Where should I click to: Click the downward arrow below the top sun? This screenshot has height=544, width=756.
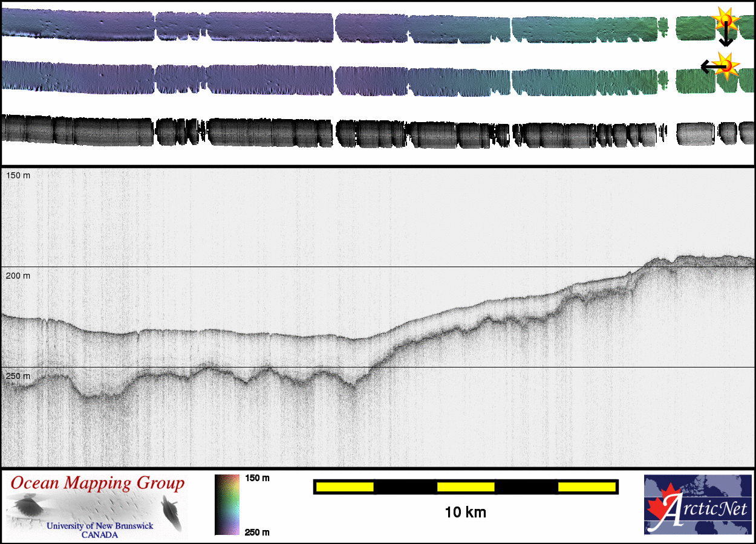(726, 38)
